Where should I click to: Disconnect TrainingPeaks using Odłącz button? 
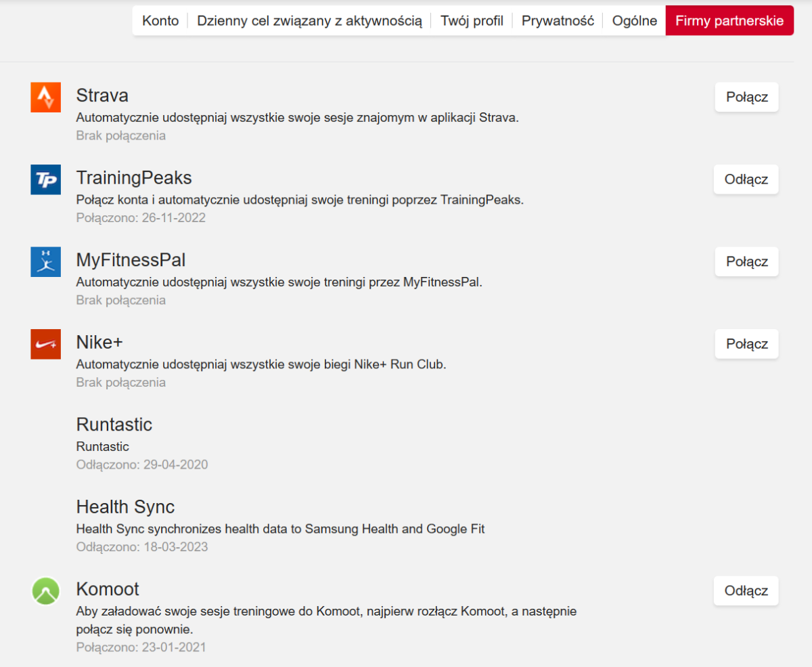(x=746, y=179)
